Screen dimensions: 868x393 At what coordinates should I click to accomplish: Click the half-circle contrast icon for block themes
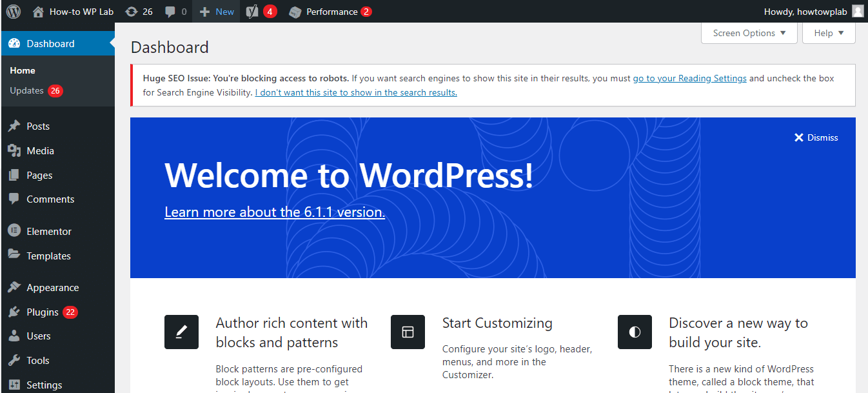coord(635,332)
